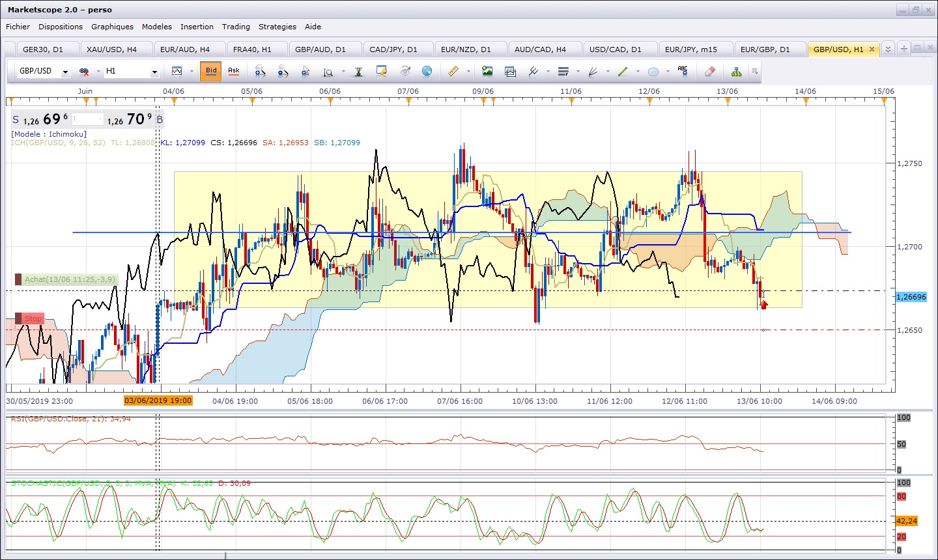Open dropdown arrow beside the remove-link icon
938x560 pixels.
98,71
